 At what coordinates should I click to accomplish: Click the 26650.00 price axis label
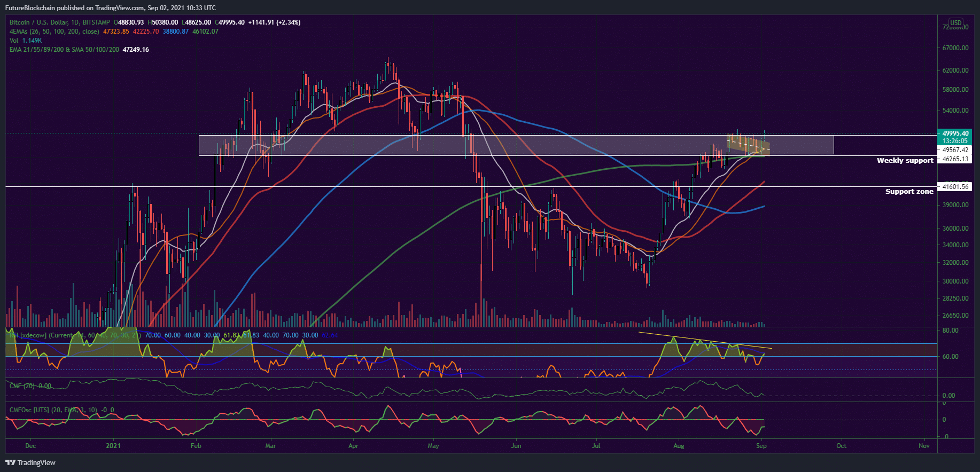click(955, 316)
